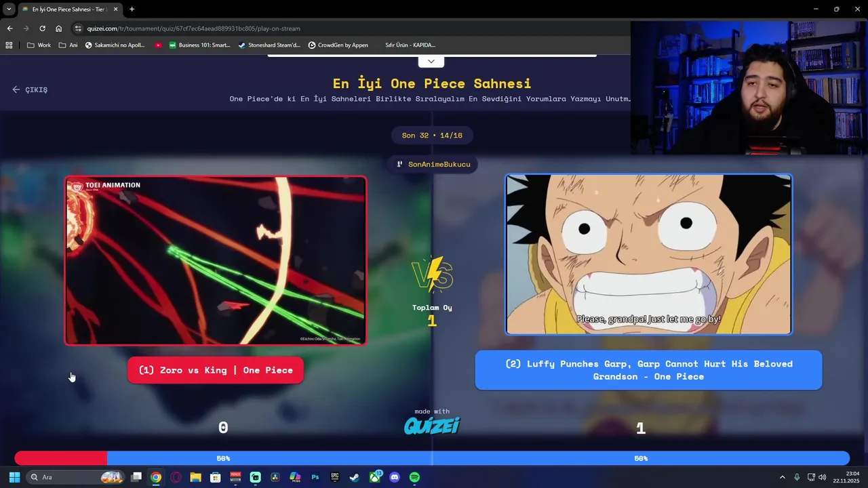Open Sakamichi no Apoll... bookmark
Screen dimensions: 868x488
click(x=115, y=45)
